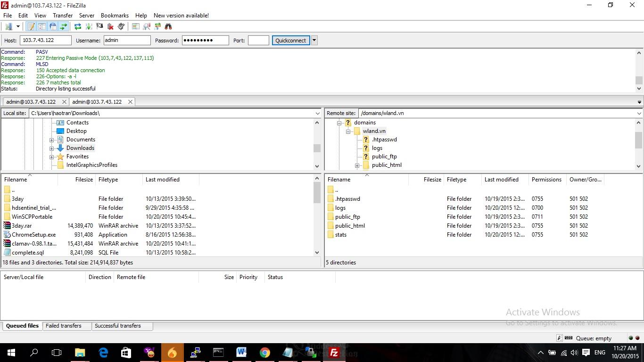The width and height of the screenshot is (644, 362).
Task: Close the first admin@103.7.43.122 tab
Action: [64, 102]
